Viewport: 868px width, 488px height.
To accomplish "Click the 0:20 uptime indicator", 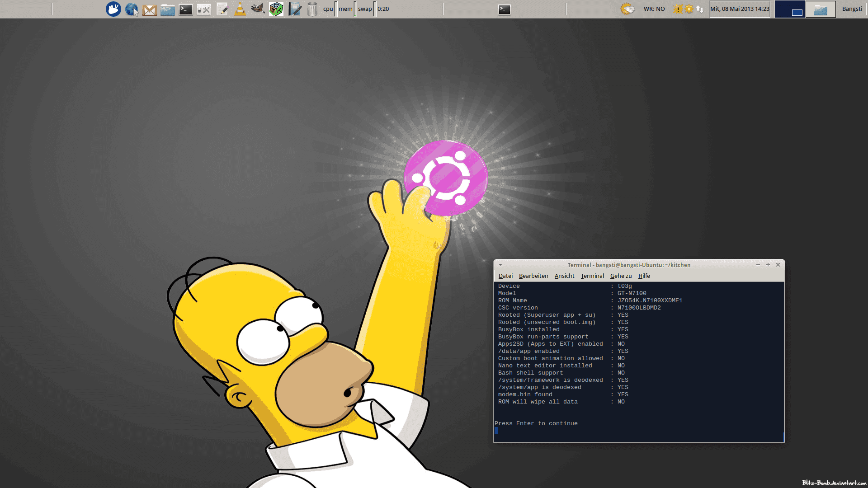I will click(x=383, y=9).
